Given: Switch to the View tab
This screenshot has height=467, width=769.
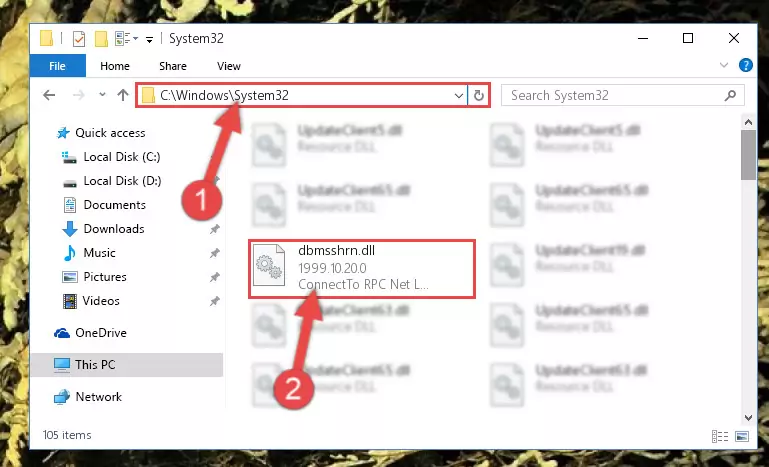Looking at the screenshot, I should [x=229, y=66].
